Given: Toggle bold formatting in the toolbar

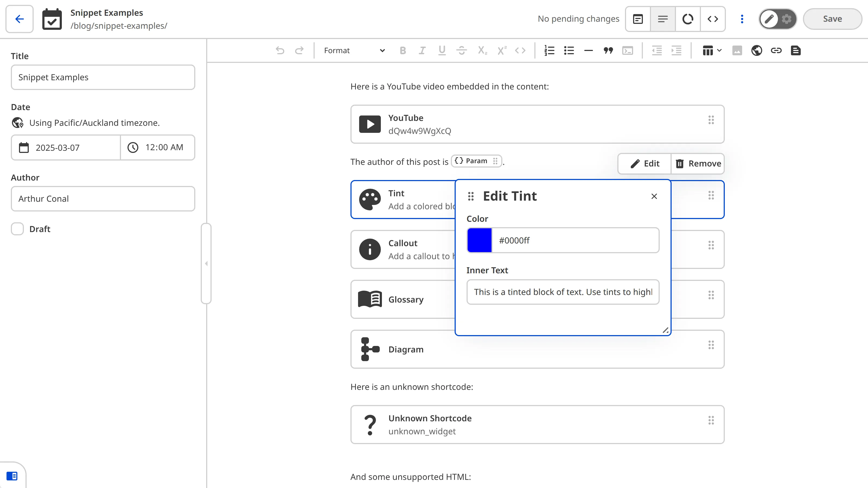Looking at the screenshot, I should point(402,50).
